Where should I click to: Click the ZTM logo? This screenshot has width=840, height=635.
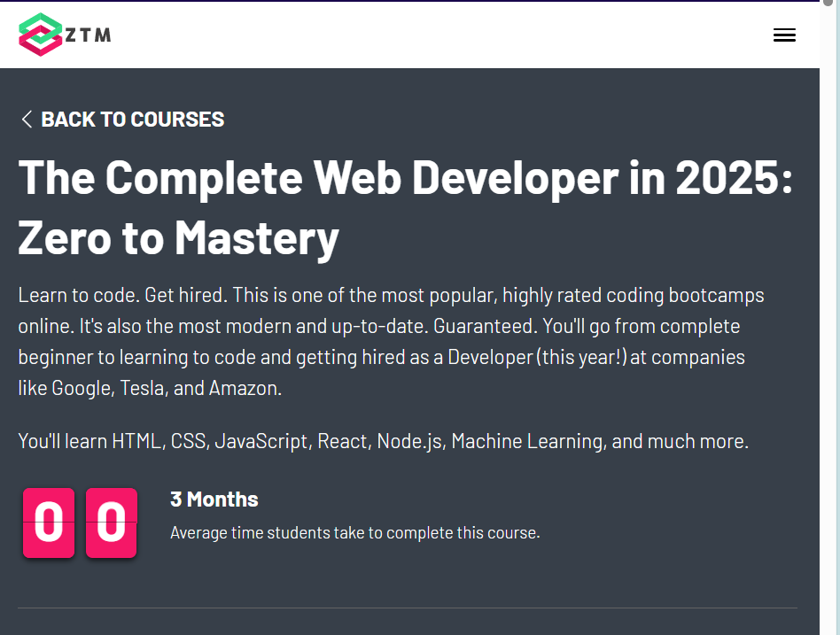pyautogui.click(x=65, y=35)
